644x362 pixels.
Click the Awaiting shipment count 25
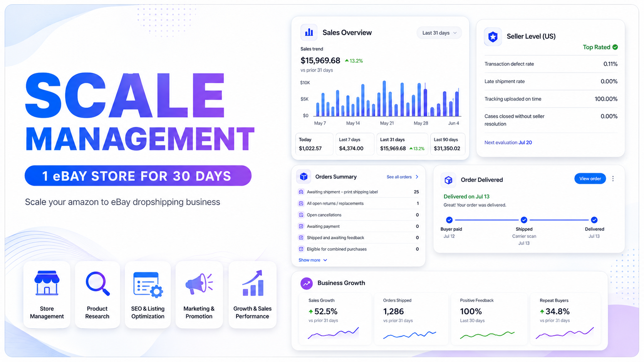pos(416,192)
